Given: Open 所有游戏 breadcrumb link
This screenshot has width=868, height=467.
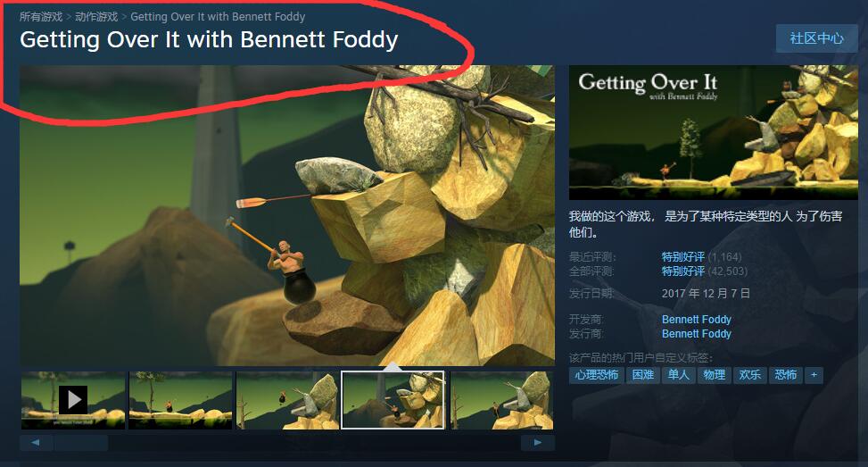Looking at the screenshot, I should tap(41, 17).
